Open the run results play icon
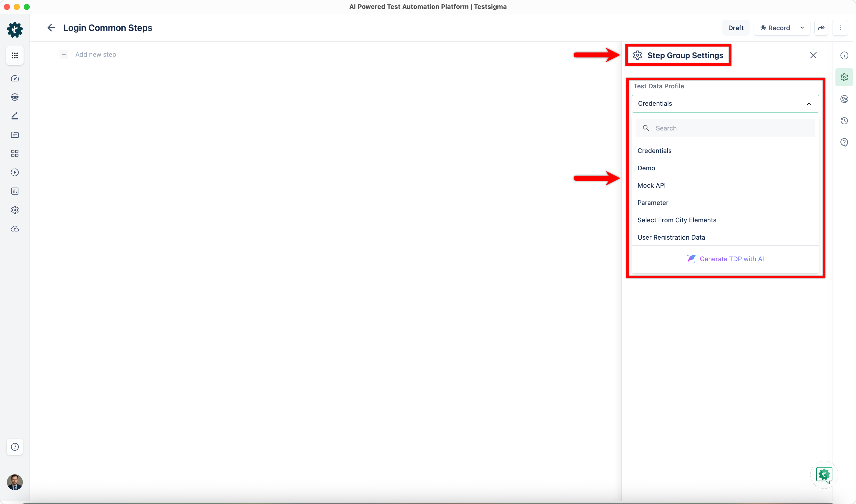 click(15, 172)
